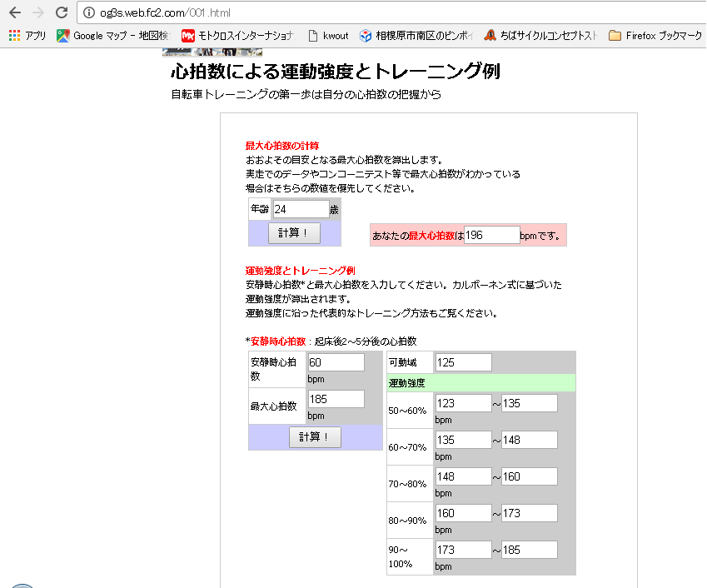The image size is (707, 588).
Task: Click the browser back arrow
Action: (15, 12)
